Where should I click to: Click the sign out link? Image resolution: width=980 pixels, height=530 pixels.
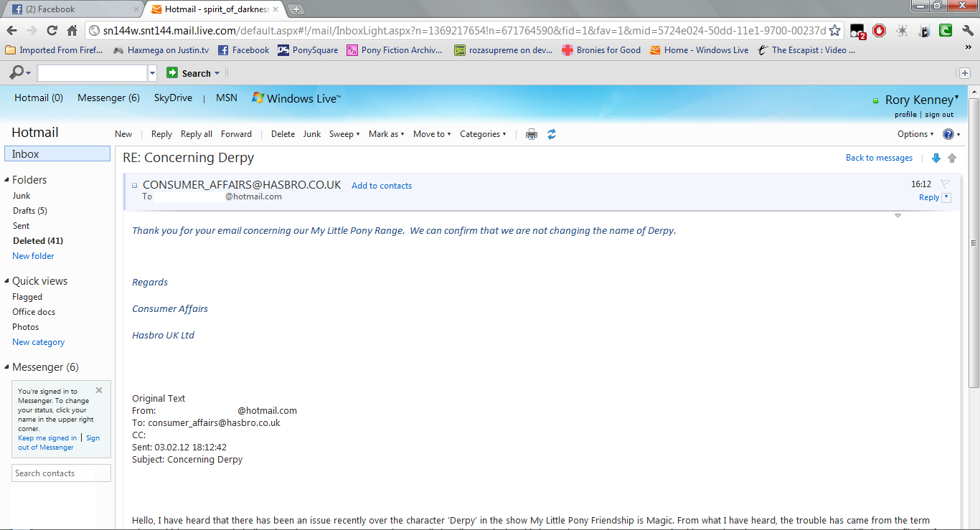click(x=939, y=115)
